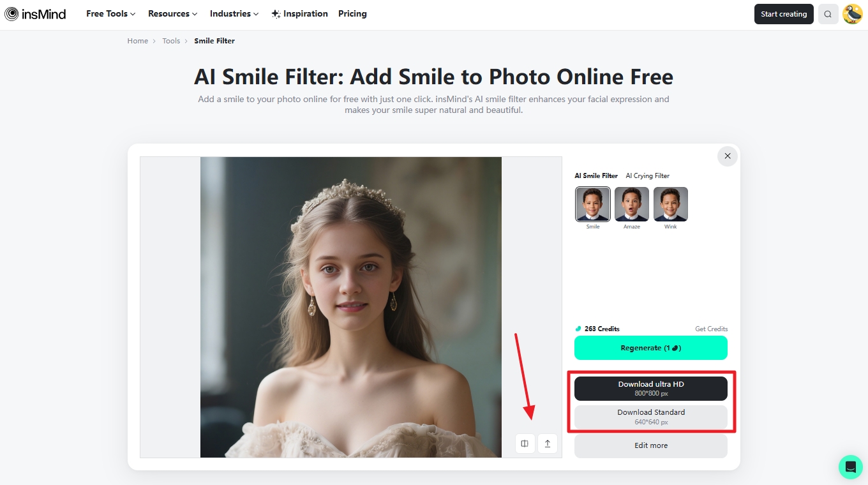This screenshot has width=868, height=485.
Task: Follow the Get Credits link
Action: pos(711,329)
